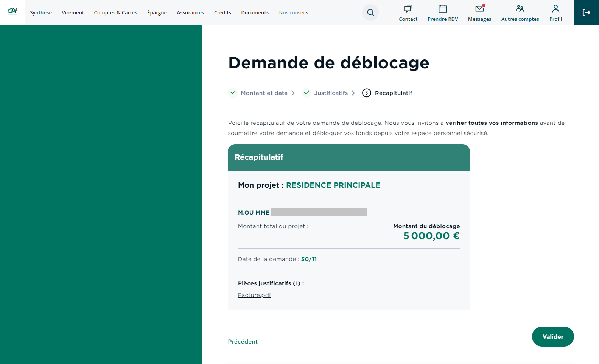Image resolution: width=599 pixels, height=364 pixels.
Task: Expand the Épargne menu
Action: click(157, 13)
